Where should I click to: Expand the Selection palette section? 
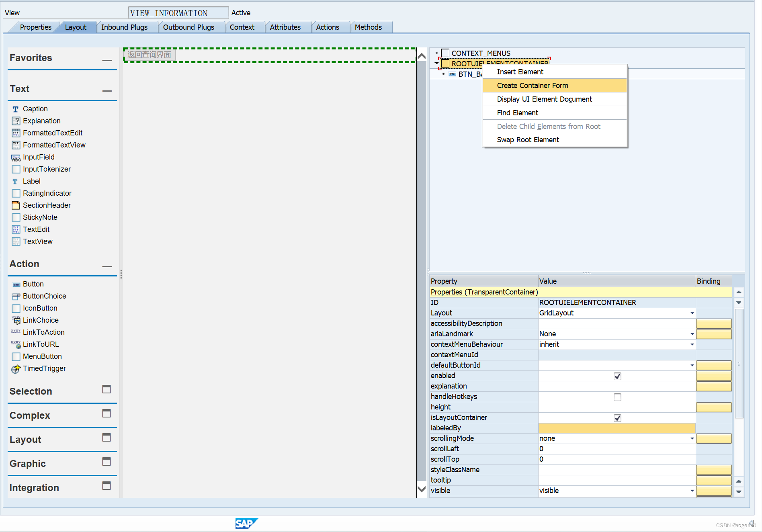107,389
